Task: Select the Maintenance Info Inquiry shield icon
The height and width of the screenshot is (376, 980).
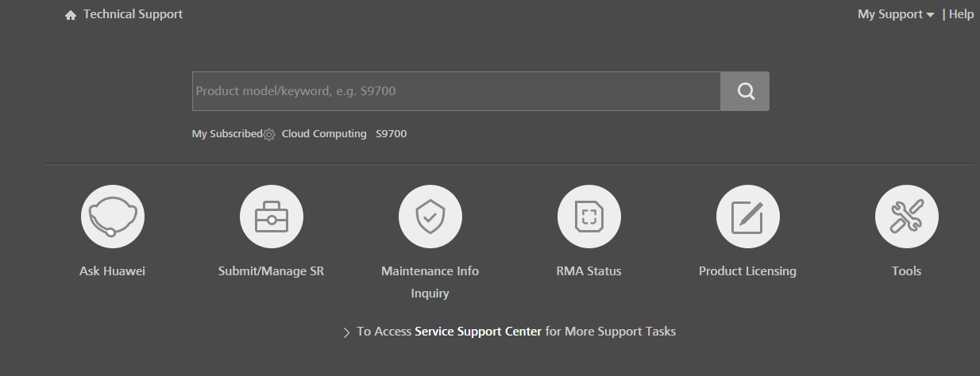Action: (x=430, y=217)
